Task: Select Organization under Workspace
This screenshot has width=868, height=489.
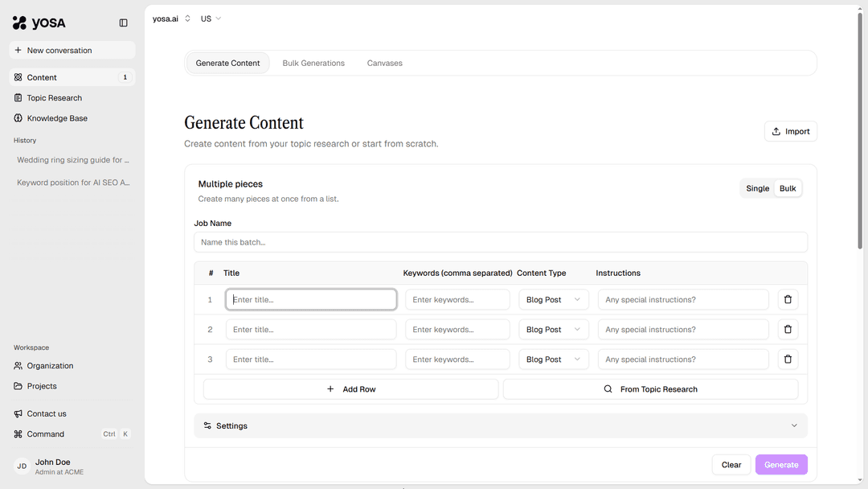Action: tap(50, 365)
